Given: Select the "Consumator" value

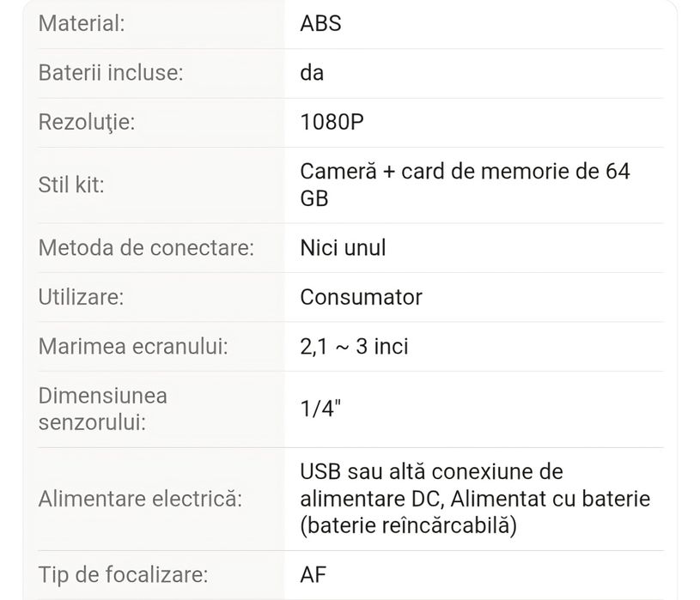Looking at the screenshot, I should (x=361, y=297).
